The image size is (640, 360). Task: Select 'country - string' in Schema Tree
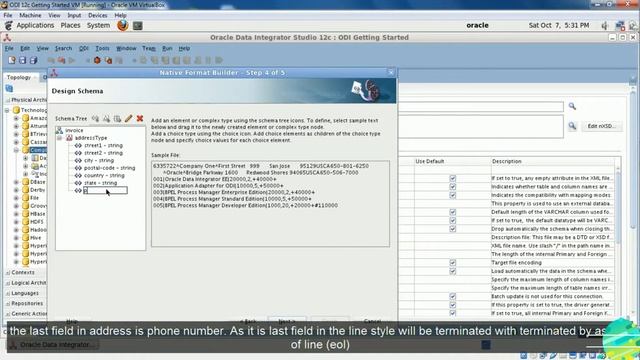pos(104,175)
